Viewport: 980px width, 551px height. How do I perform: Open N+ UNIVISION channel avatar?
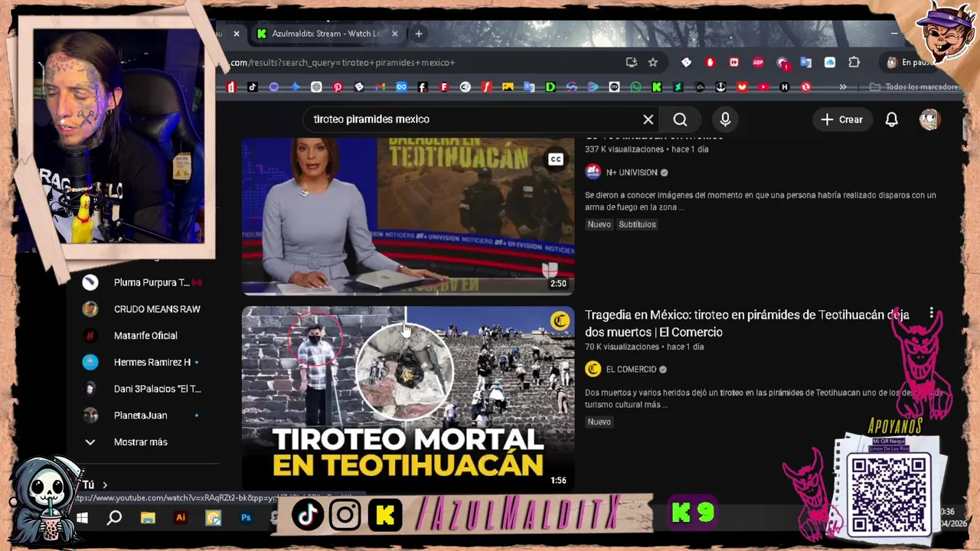point(593,172)
